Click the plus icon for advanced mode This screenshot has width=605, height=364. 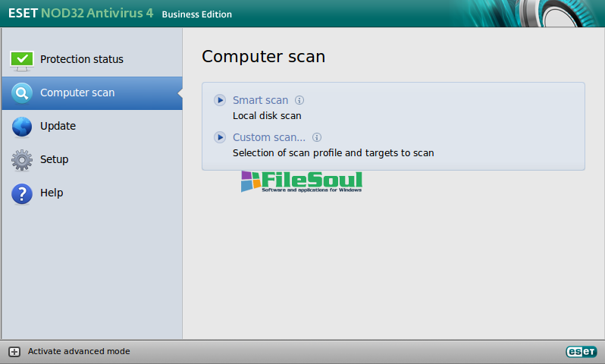(14, 352)
